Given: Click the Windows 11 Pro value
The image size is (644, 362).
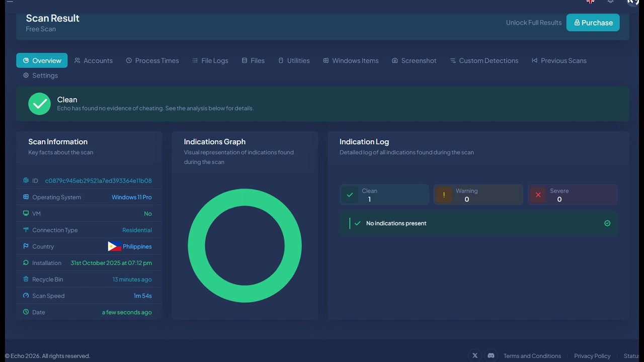Looking at the screenshot, I should (132, 197).
